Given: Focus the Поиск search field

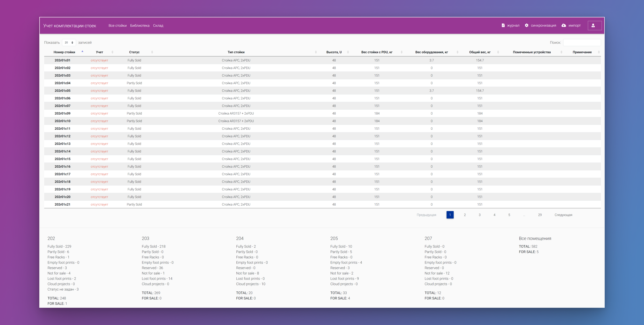Looking at the screenshot, I should coord(582,43).
